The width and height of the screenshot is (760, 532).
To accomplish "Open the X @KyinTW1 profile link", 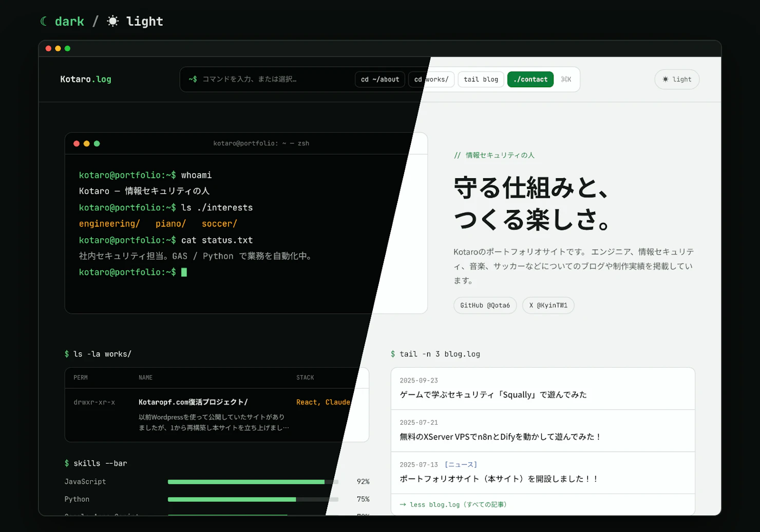I will pos(548,306).
